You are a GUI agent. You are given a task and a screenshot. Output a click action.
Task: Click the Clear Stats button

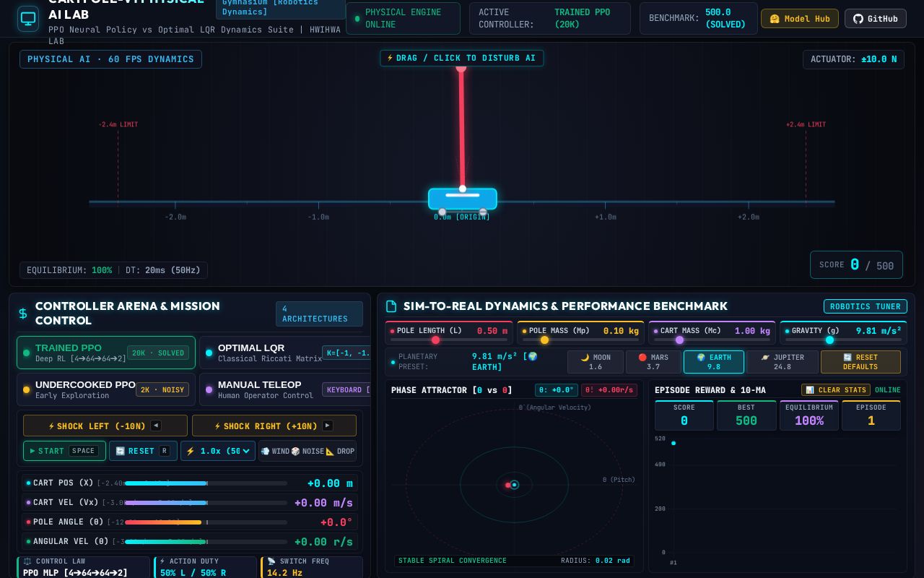(x=835, y=390)
